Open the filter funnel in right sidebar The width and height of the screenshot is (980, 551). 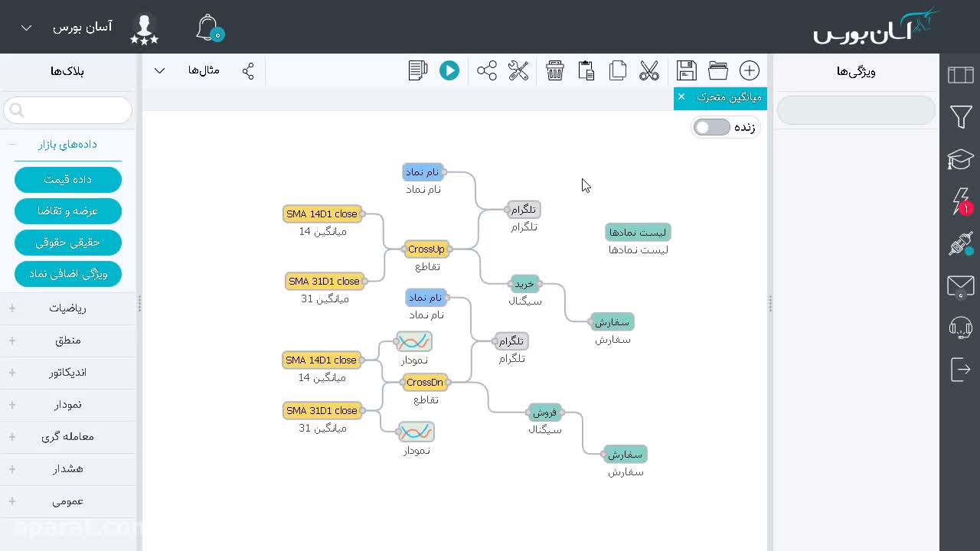pyautogui.click(x=961, y=117)
